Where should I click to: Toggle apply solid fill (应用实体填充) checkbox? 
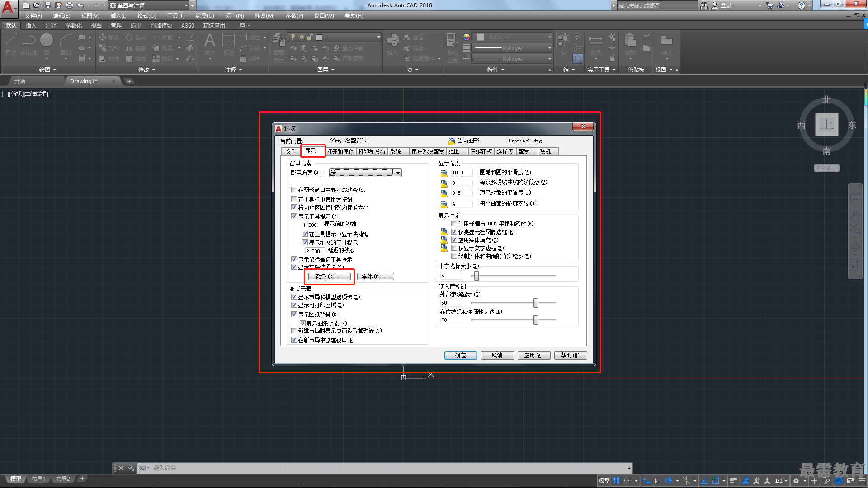[454, 240]
